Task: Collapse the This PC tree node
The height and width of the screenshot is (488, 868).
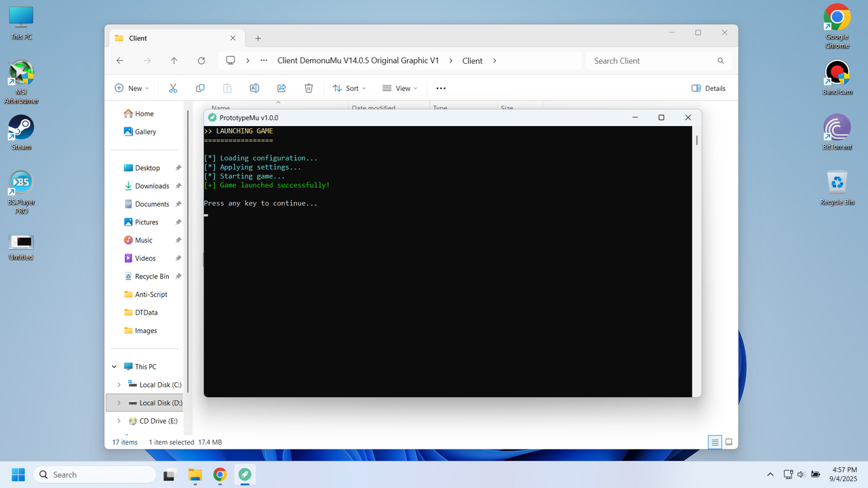Action: tap(114, 367)
